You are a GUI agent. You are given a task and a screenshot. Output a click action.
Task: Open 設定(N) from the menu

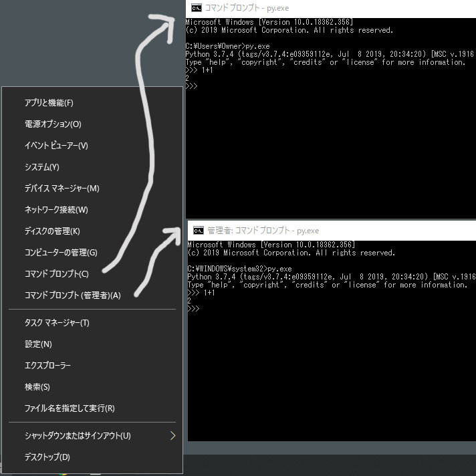click(x=92, y=344)
